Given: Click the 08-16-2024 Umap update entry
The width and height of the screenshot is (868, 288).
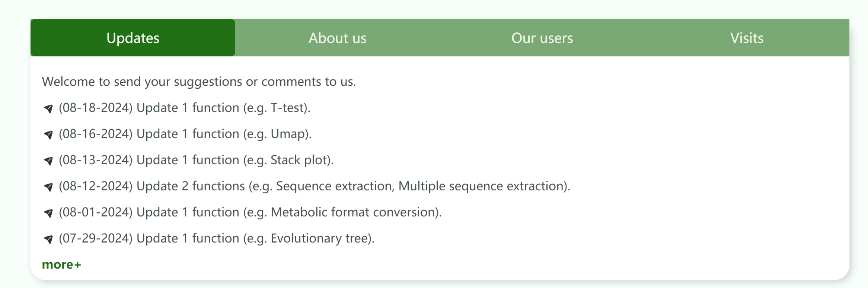Looking at the screenshot, I should pyautogui.click(x=185, y=134).
